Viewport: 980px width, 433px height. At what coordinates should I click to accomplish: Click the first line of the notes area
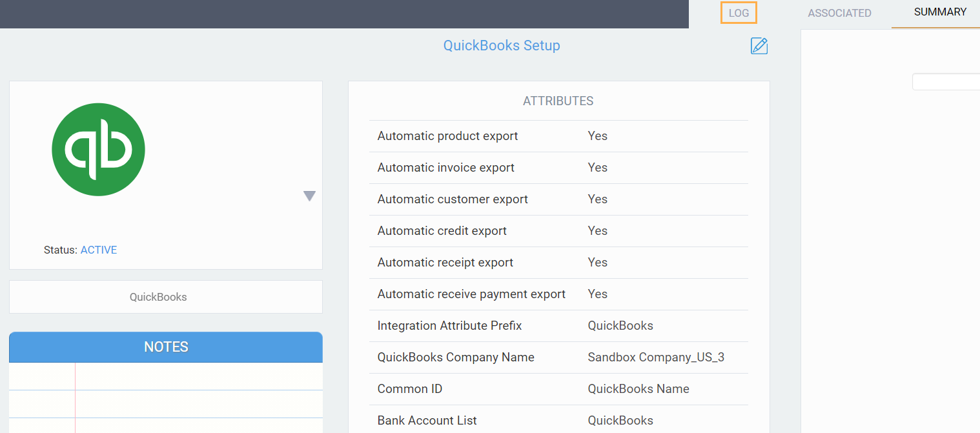pyautogui.click(x=199, y=376)
